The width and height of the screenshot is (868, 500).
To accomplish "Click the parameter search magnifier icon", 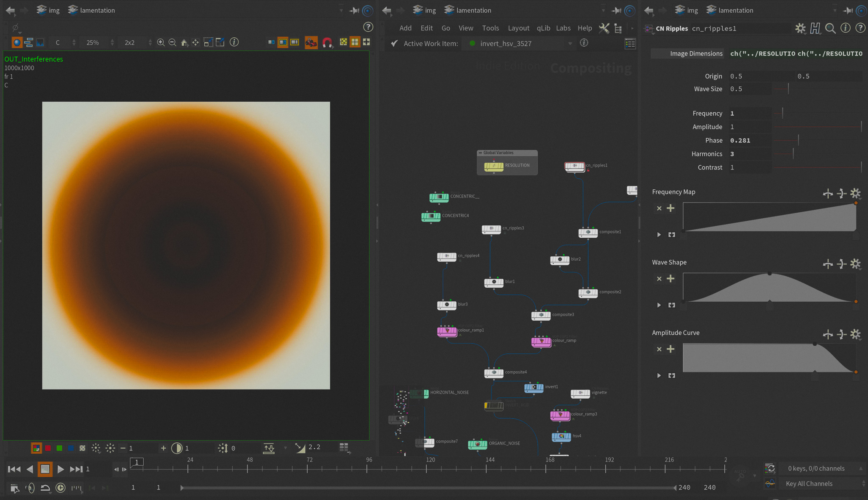I will (x=830, y=28).
